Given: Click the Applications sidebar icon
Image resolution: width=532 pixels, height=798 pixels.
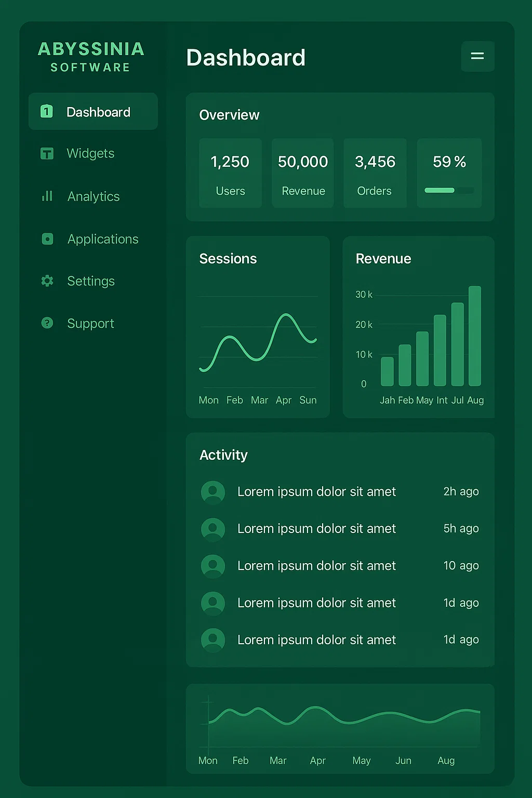Looking at the screenshot, I should coord(47,239).
